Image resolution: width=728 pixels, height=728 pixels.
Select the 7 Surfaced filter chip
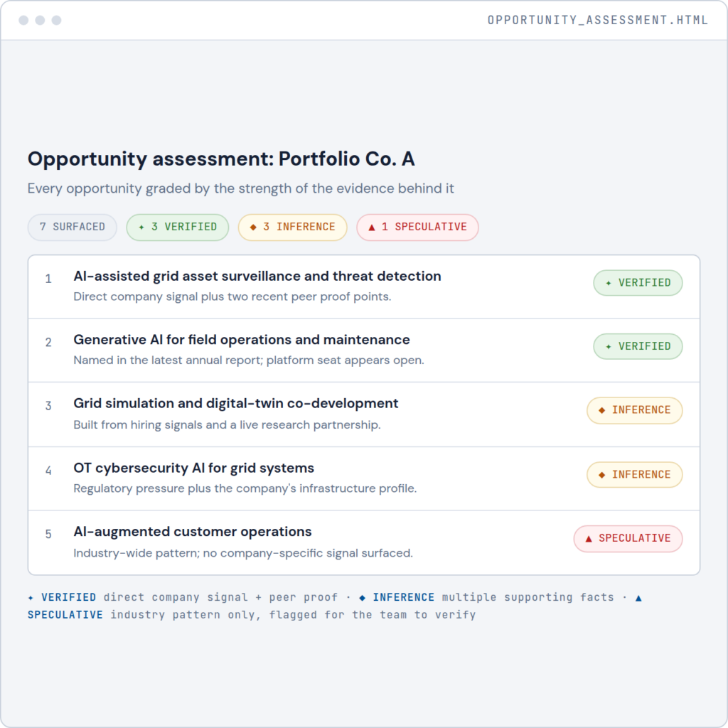point(73,227)
